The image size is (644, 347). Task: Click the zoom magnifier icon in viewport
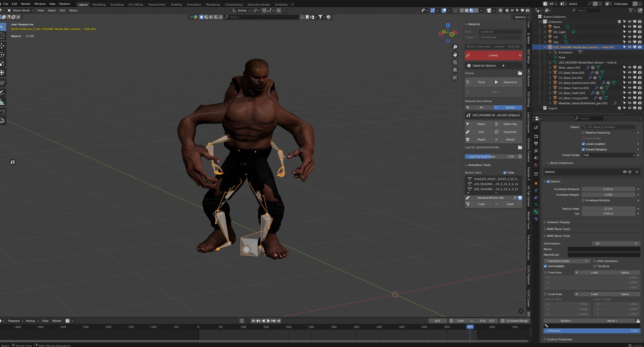click(455, 47)
